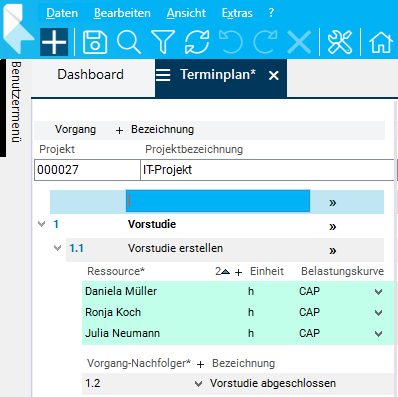Click the Bezeichnung header beside Vorgang
The width and height of the screenshot is (398, 397).
click(x=162, y=129)
